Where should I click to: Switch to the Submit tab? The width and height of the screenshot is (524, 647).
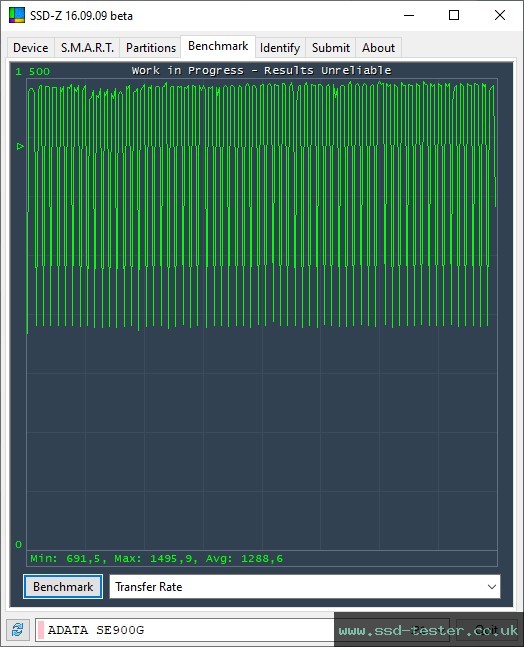click(x=330, y=48)
